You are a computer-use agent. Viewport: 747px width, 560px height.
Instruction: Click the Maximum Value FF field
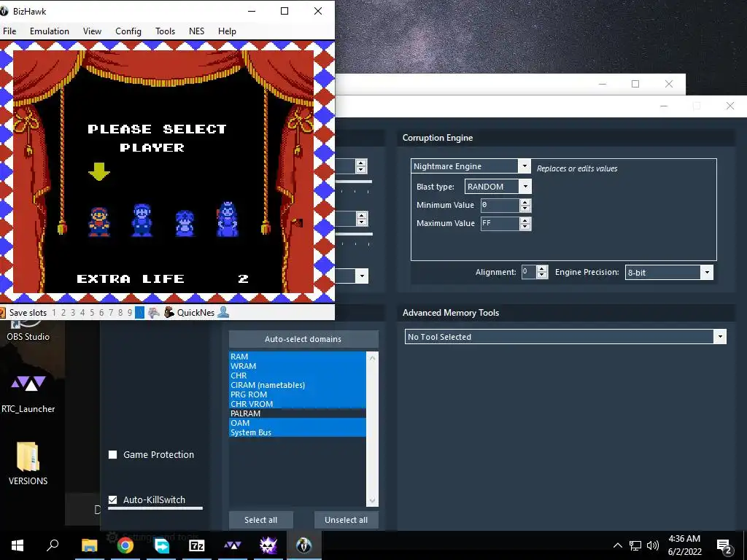(500, 223)
